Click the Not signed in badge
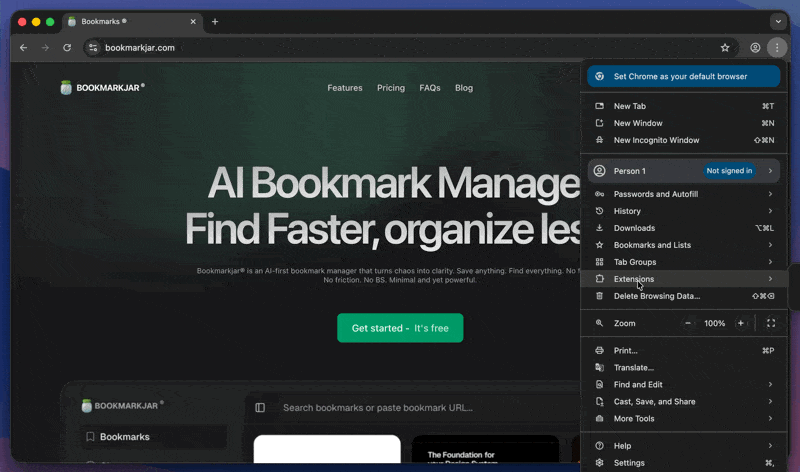 coord(729,171)
